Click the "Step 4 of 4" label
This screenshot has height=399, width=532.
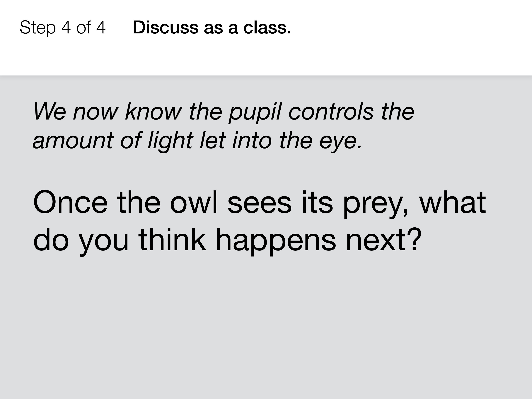click(x=63, y=28)
